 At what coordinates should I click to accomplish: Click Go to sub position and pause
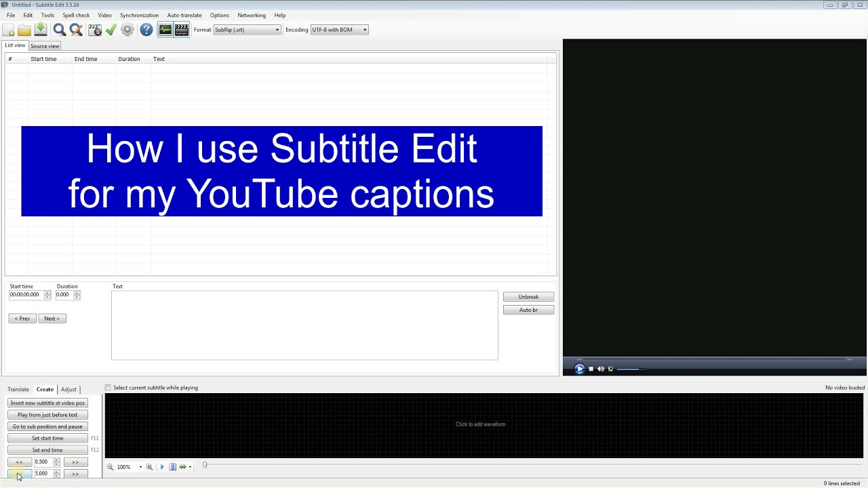[47, 426]
